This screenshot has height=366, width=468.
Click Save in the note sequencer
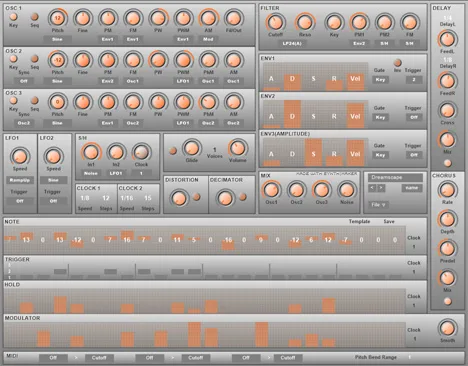389,221
